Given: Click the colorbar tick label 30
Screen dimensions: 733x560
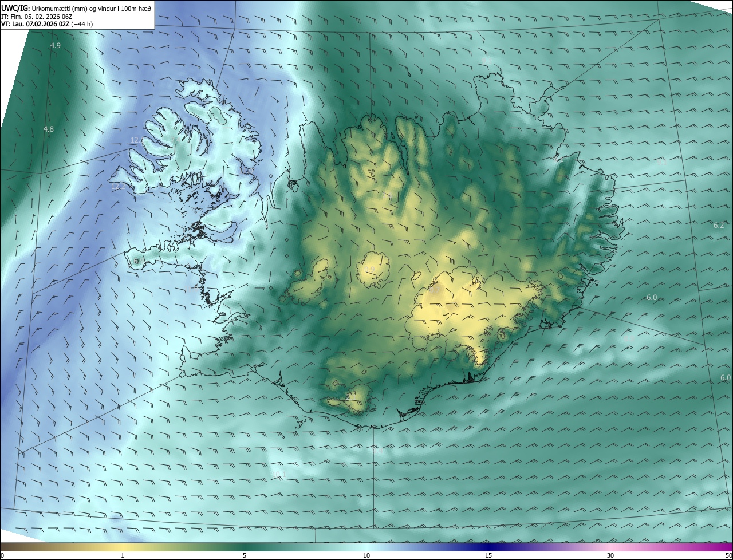Looking at the screenshot, I should pos(610,555).
